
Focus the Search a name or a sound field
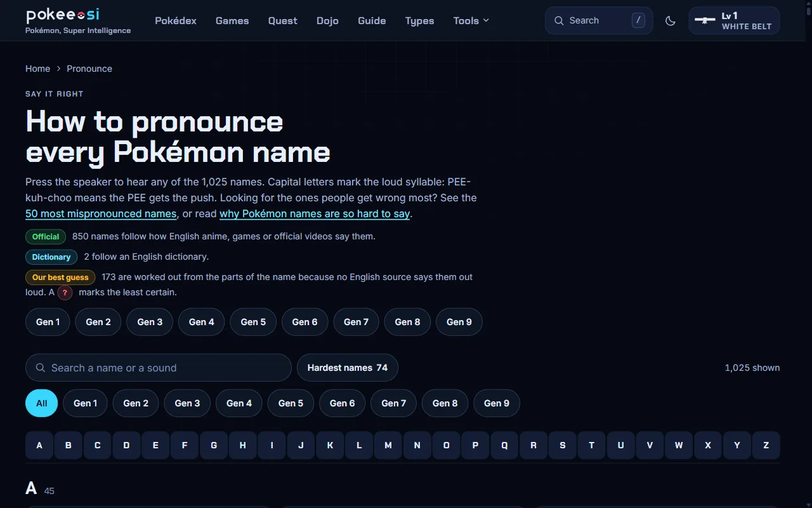pos(159,368)
